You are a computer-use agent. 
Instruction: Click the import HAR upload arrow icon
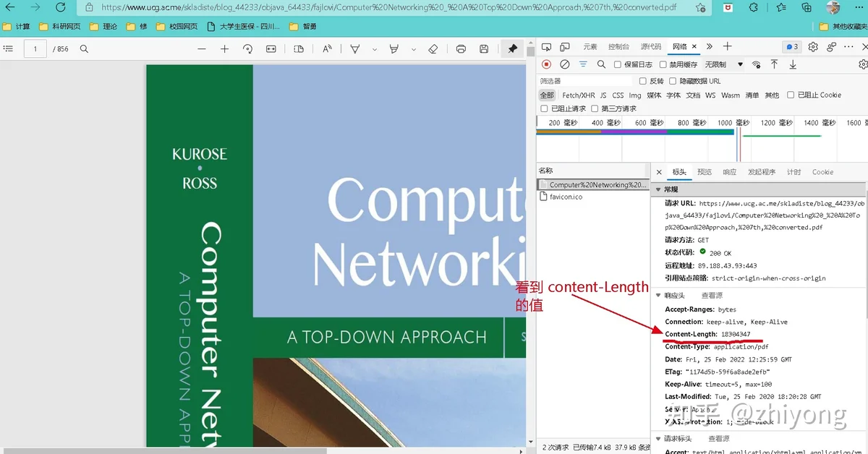(774, 64)
